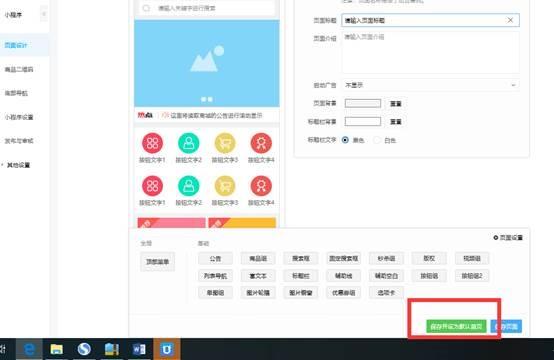Open Sogou browser from the taskbar
554x360 pixels.
[x=84, y=349]
